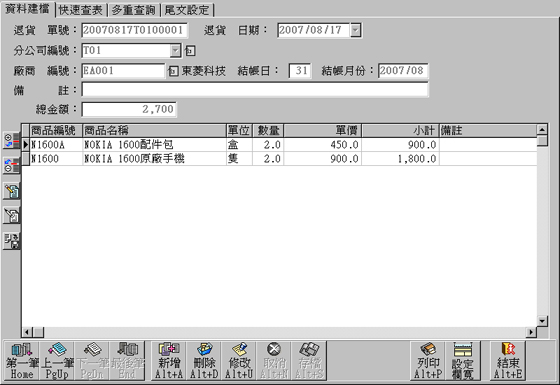The width and height of the screenshot is (560, 385).
Task: Click the 小計 column header
Action: 400,131
